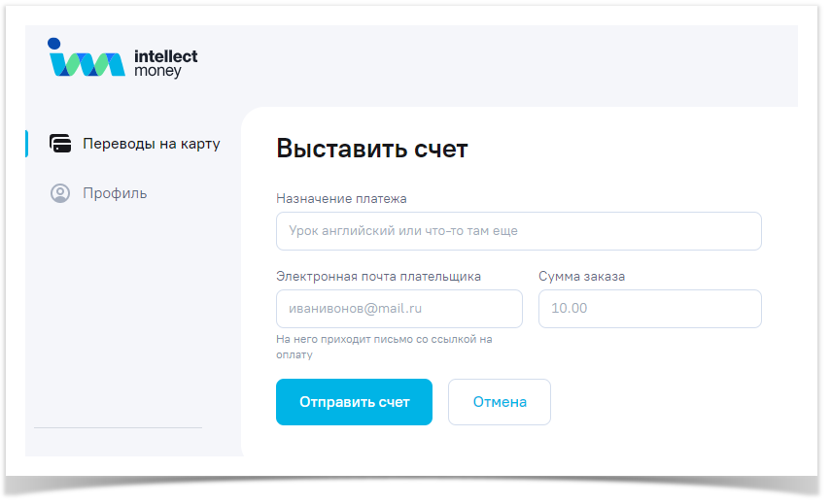Open the Профиль menu item
The image size is (831, 504).
point(115,193)
